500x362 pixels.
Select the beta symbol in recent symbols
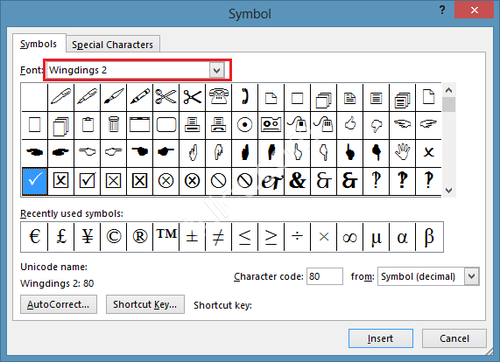(429, 237)
